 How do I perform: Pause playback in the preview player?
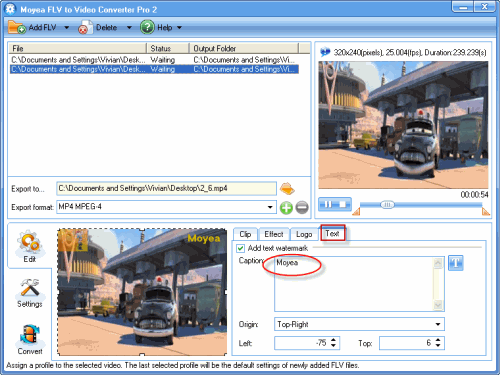[x=328, y=204]
